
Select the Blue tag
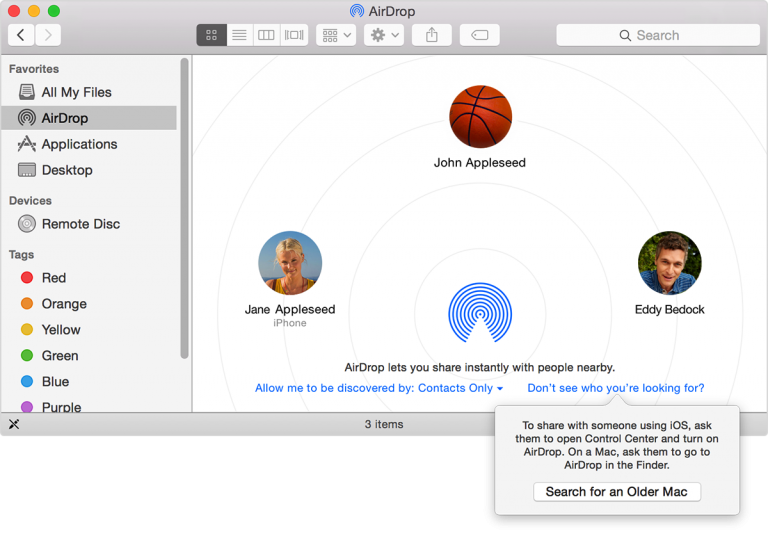pyautogui.click(x=89, y=381)
